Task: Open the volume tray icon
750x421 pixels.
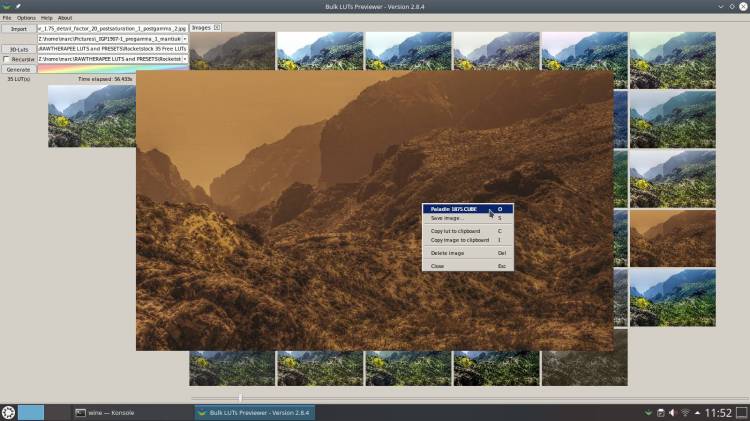Action: pos(673,412)
